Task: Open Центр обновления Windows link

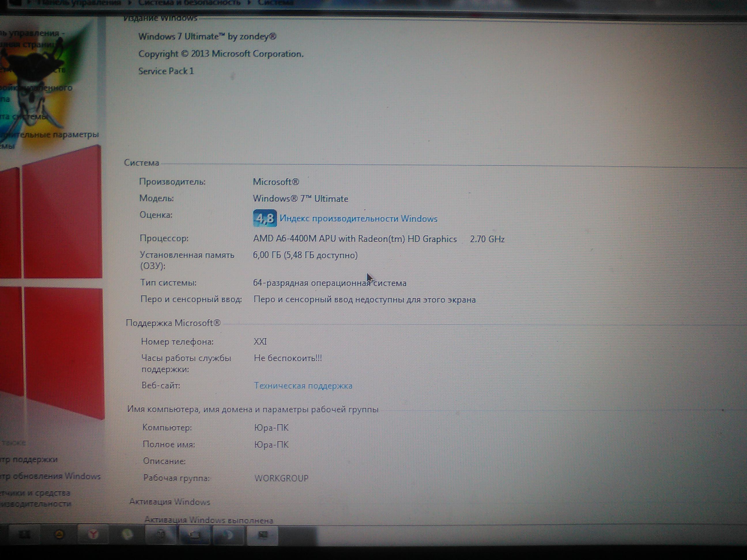Action: 50,476
